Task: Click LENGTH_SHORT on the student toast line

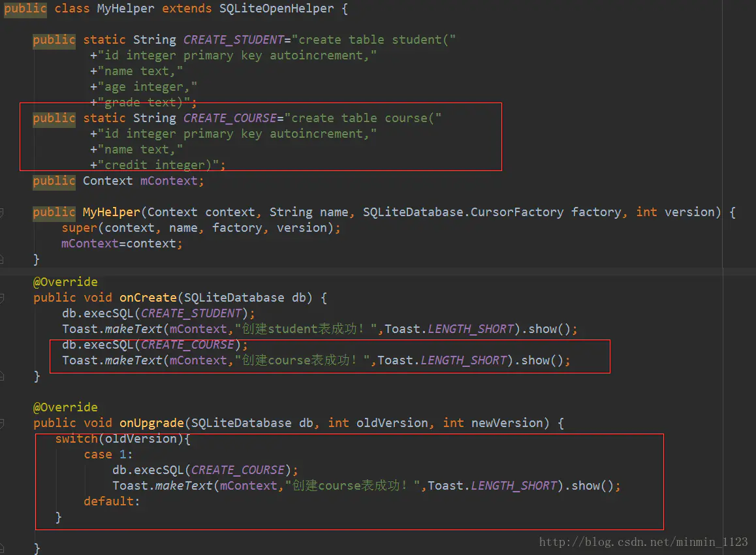Action: tap(471, 329)
